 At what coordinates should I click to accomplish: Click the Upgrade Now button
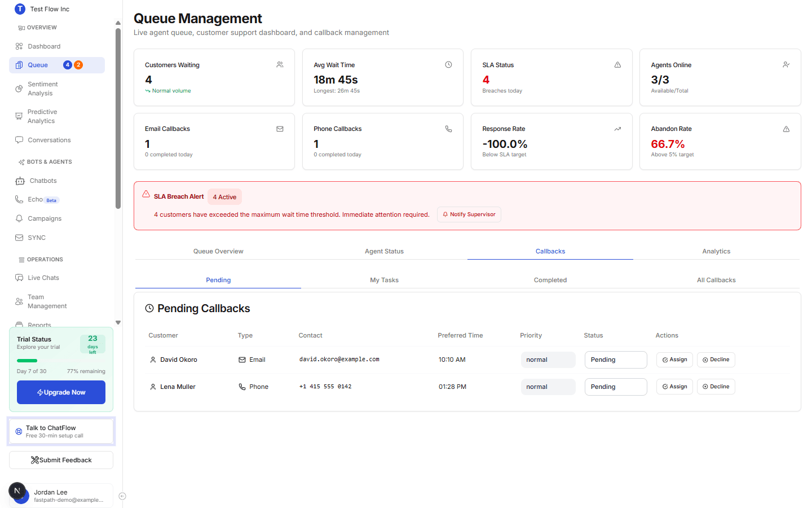(61, 392)
